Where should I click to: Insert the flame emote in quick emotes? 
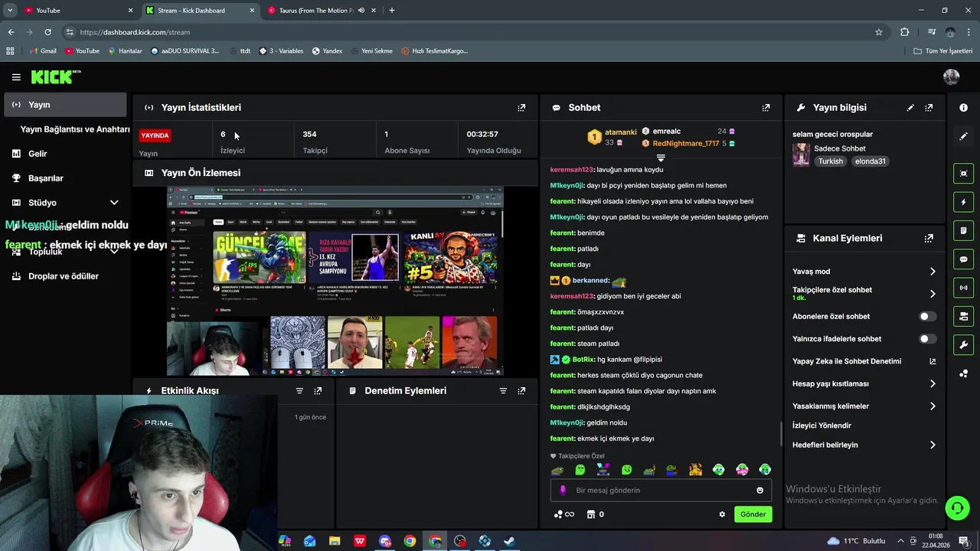[x=695, y=470]
